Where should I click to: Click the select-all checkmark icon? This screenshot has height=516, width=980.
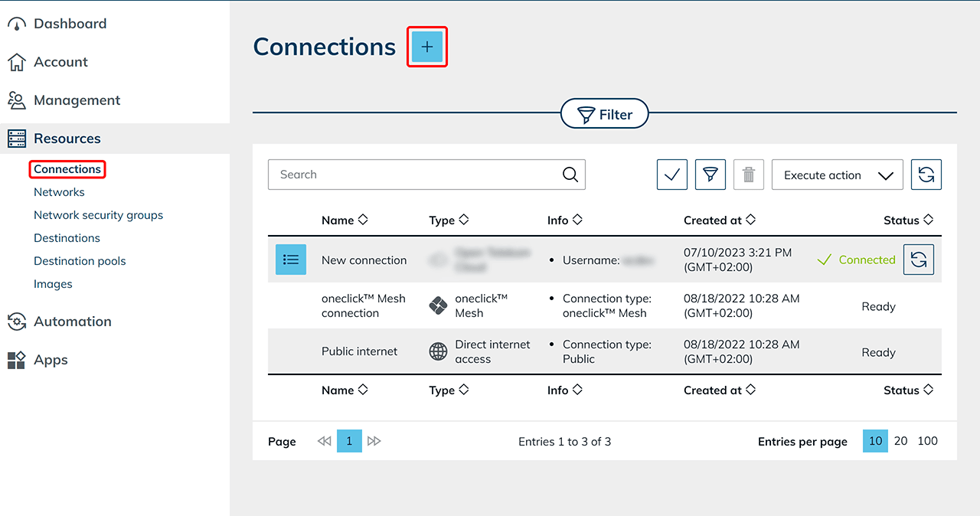coord(671,175)
